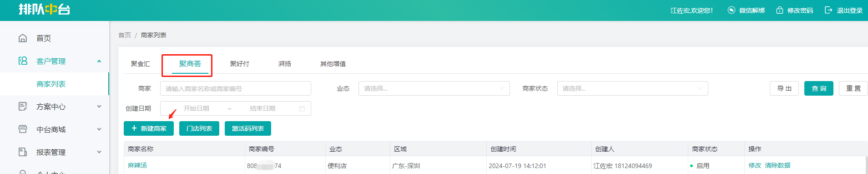The height and width of the screenshot is (174, 868).
Task: Collapse the 客户管理 menu
Action: point(99,61)
